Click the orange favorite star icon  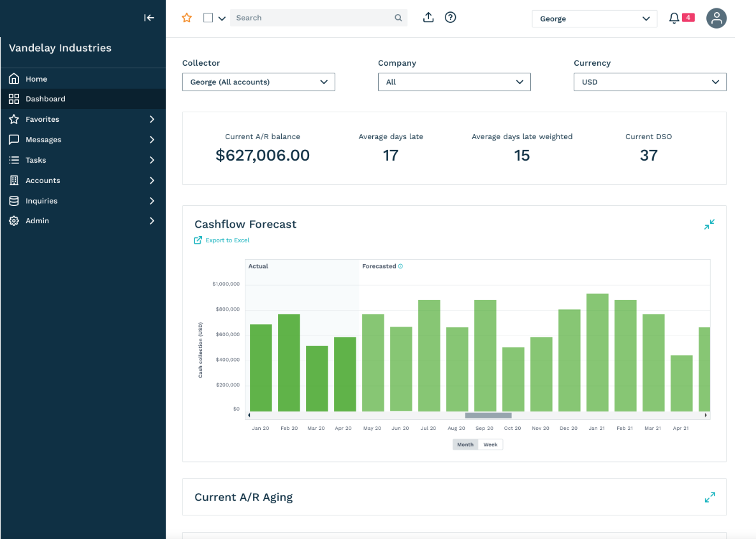(187, 18)
